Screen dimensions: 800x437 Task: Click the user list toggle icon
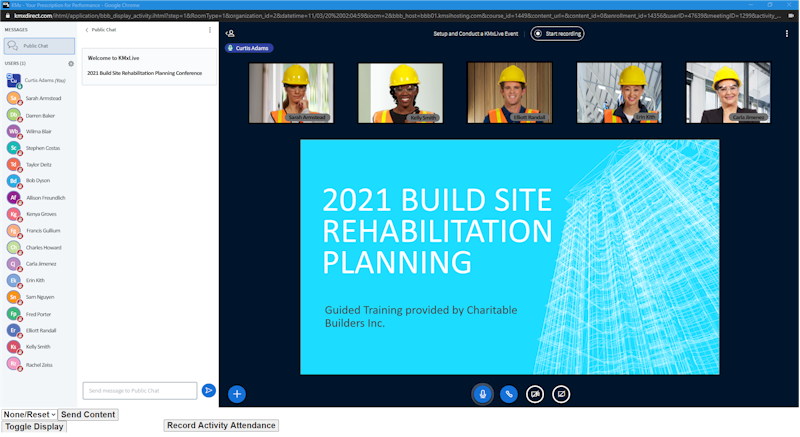(x=230, y=34)
